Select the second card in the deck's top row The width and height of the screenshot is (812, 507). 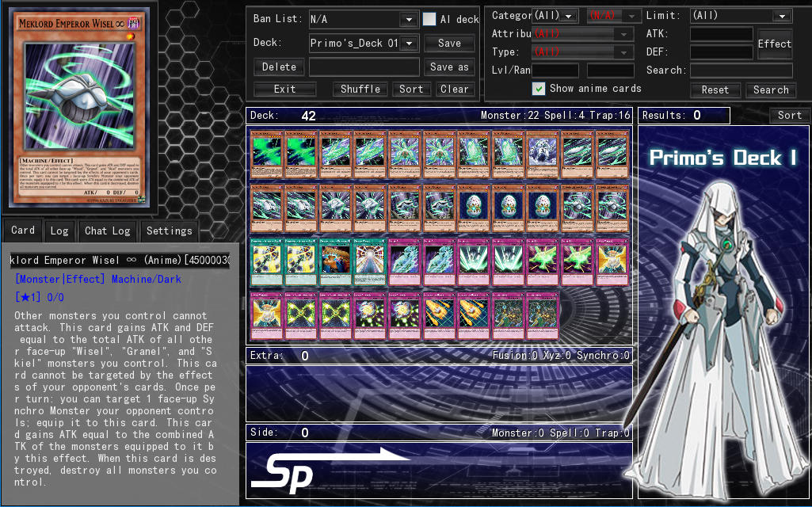click(x=301, y=154)
